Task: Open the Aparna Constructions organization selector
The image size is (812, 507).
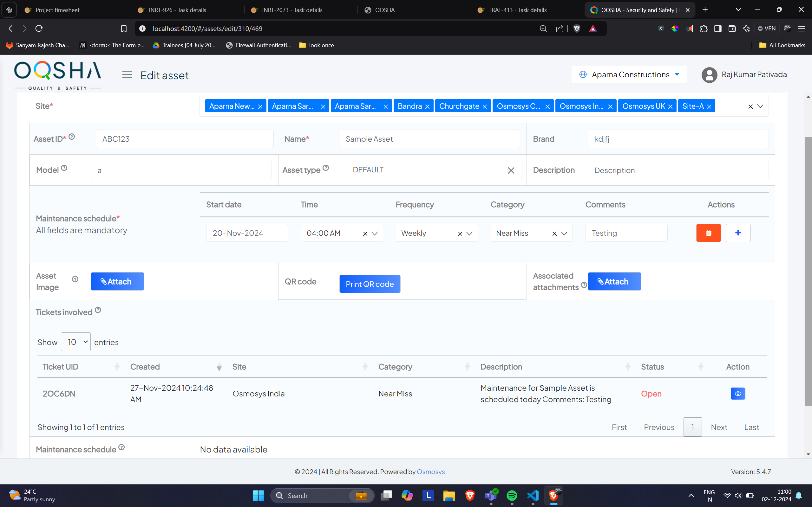Action: point(629,74)
